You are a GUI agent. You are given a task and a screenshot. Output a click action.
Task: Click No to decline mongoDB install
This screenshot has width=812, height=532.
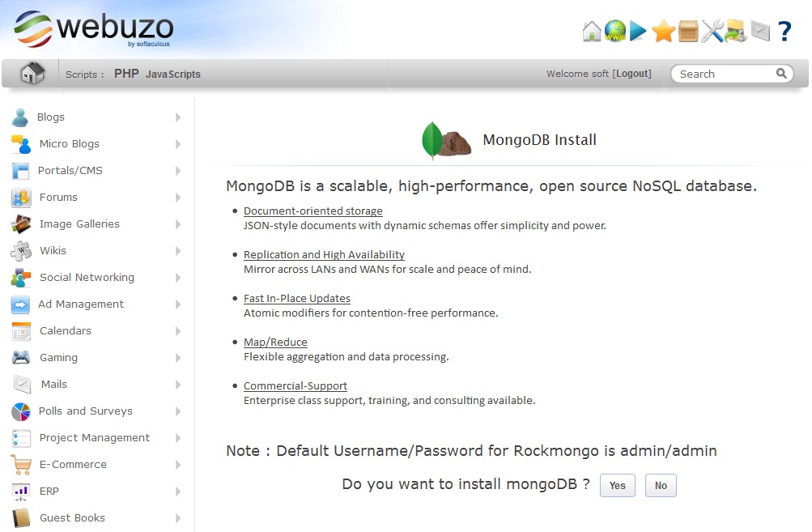pyautogui.click(x=661, y=485)
